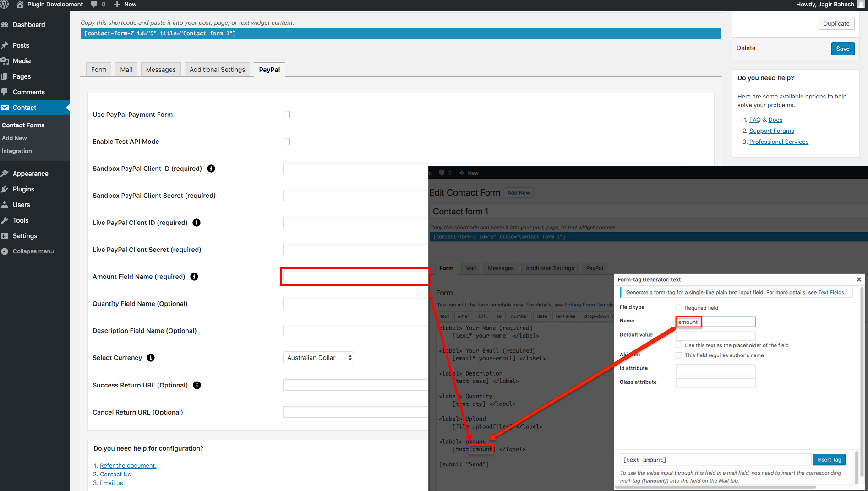
Task: Switch to the Mail tab
Action: tap(126, 70)
